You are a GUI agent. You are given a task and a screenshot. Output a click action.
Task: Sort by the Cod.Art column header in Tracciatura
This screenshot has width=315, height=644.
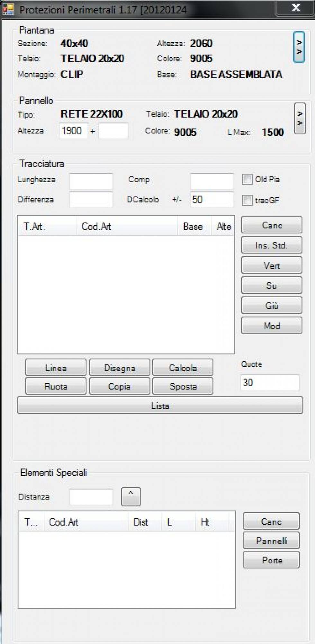127,227
